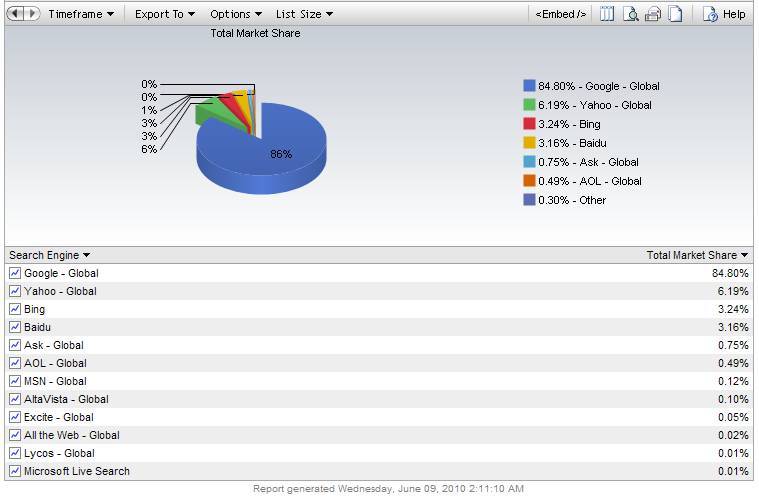Click the Embed code button
Image resolution: width=759 pixels, height=498 pixels.
[560, 14]
